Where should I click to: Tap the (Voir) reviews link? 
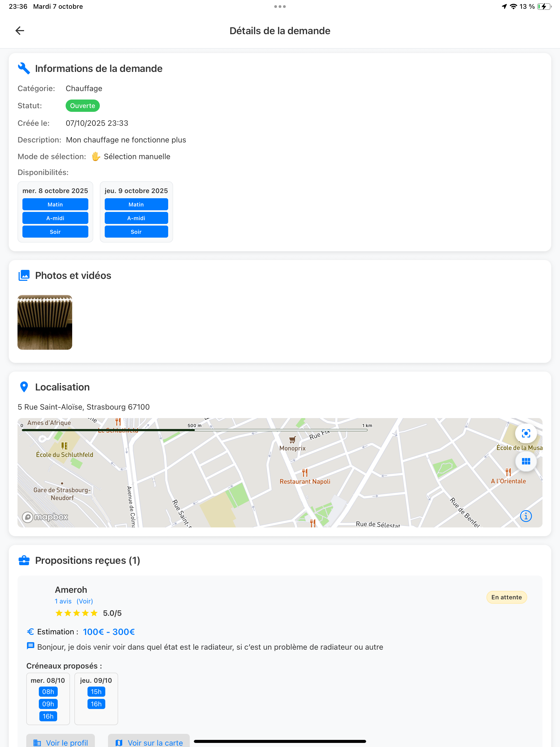click(85, 602)
